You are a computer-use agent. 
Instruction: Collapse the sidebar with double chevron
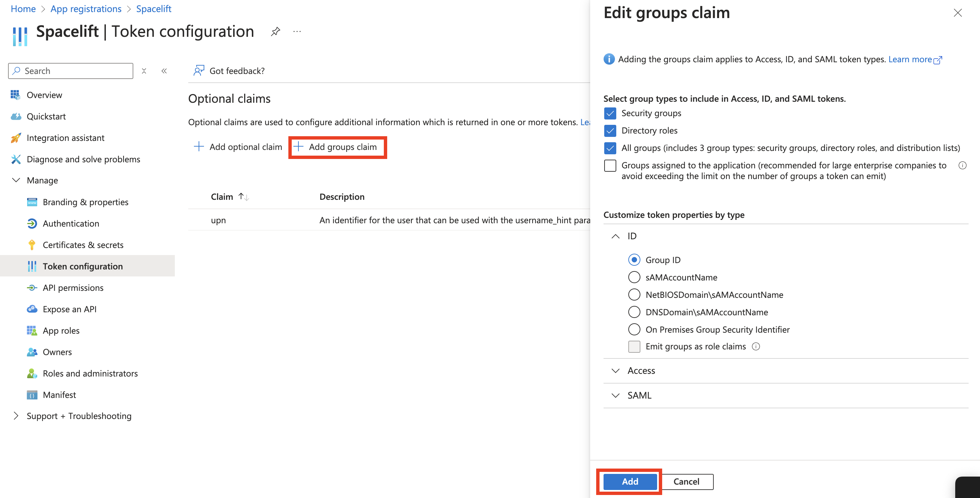[164, 71]
